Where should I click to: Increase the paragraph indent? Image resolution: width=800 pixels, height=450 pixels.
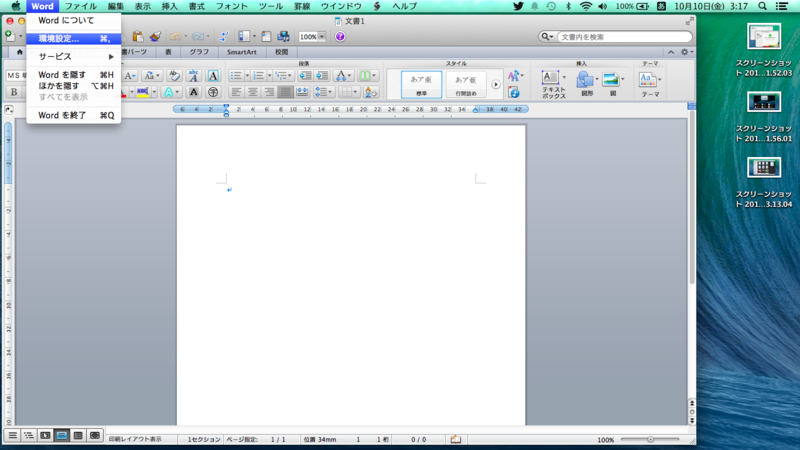[x=322, y=76]
